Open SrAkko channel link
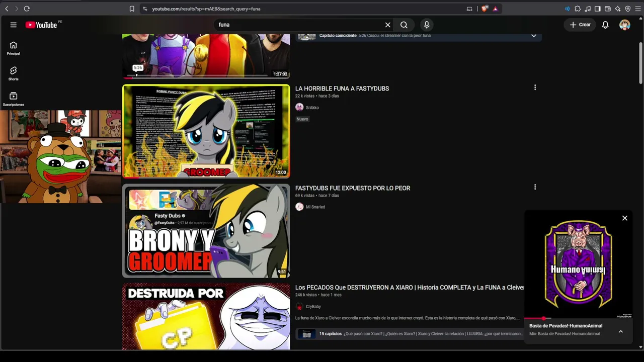644x362 pixels. (312, 108)
